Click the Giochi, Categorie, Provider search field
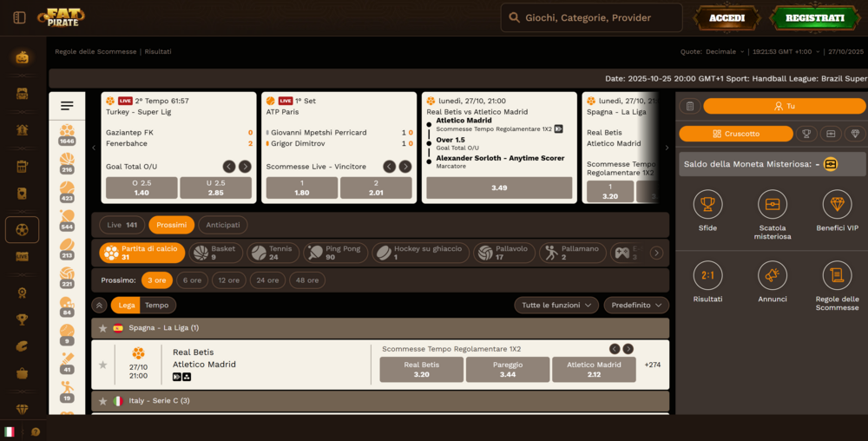Viewport: 868px width, 441px height. 592,17
